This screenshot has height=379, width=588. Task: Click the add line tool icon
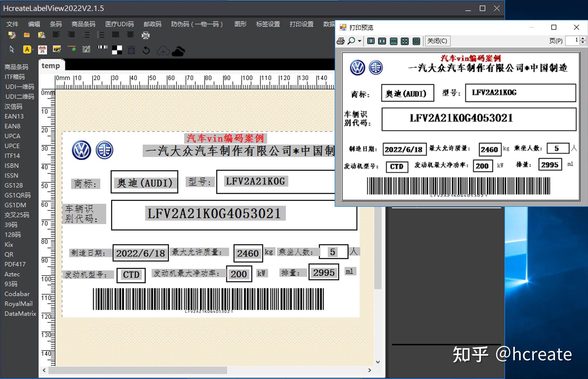[x=72, y=49]
